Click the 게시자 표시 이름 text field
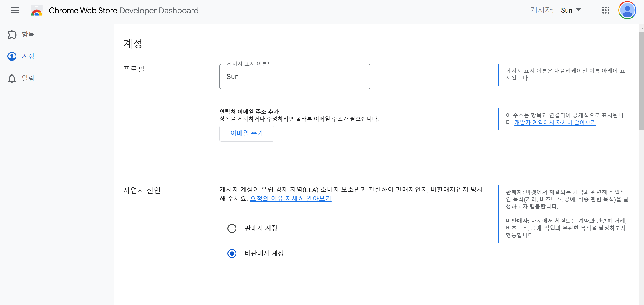This screenshot has height=305, width=644. (x=294, y=77)
